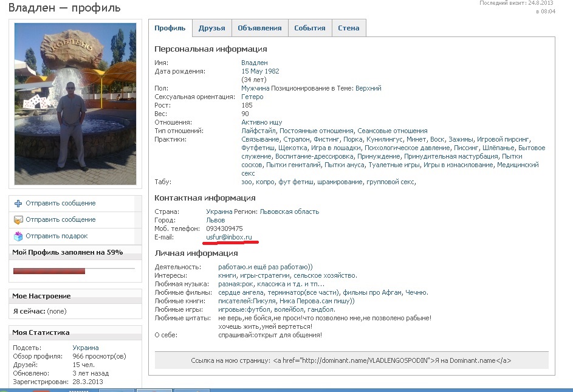The image size is (573, 392).
Task: Open the Львов city link
Action: click(216, 220)
